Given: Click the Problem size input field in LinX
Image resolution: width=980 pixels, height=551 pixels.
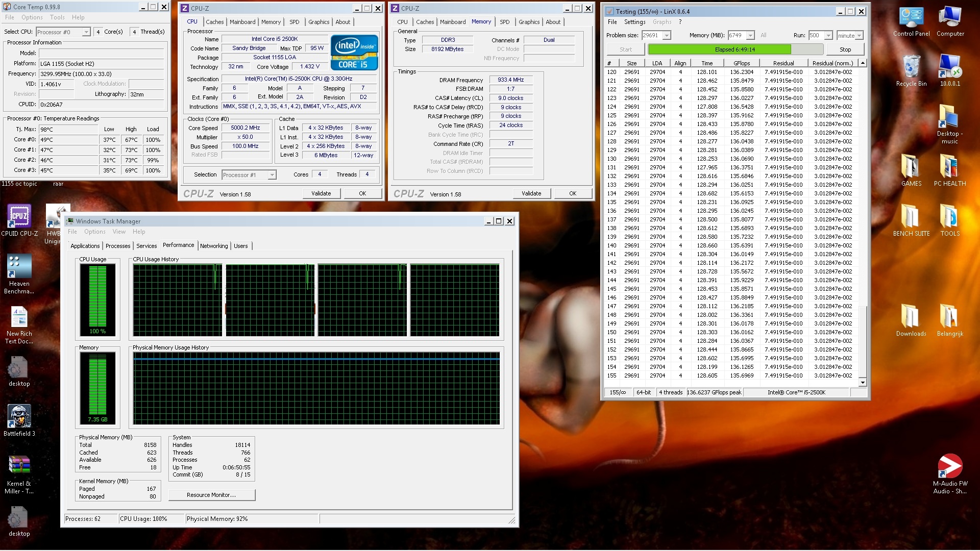Looking at the screenshot, I should tap(652, 36).
